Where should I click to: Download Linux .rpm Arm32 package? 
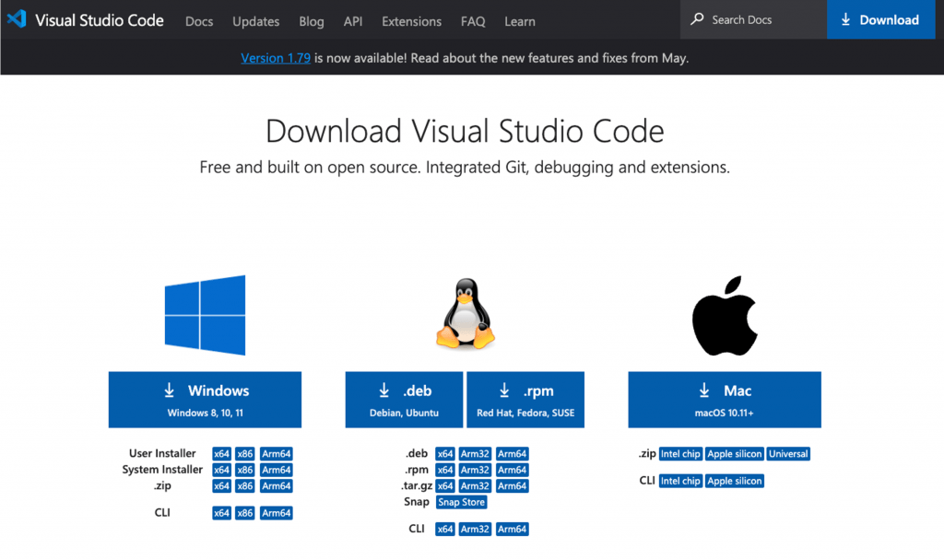475,470
